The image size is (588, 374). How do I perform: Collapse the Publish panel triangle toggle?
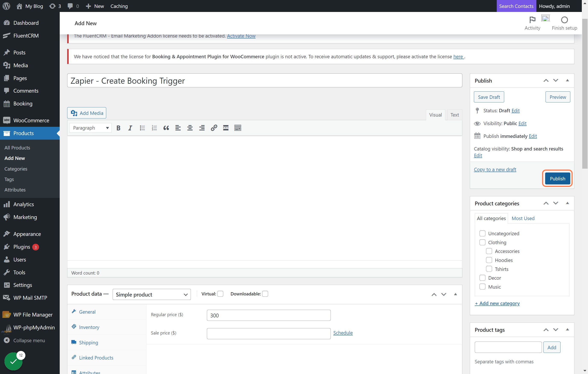(x=568, y=80)
